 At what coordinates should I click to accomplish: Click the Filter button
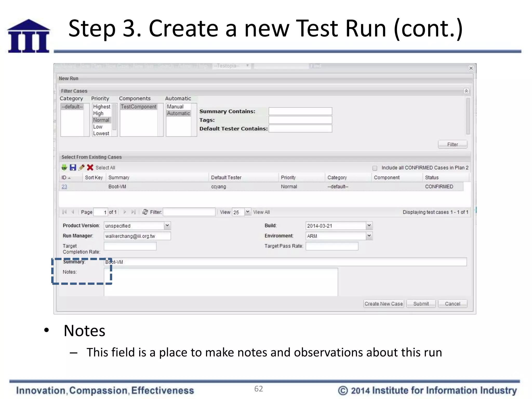453,144
